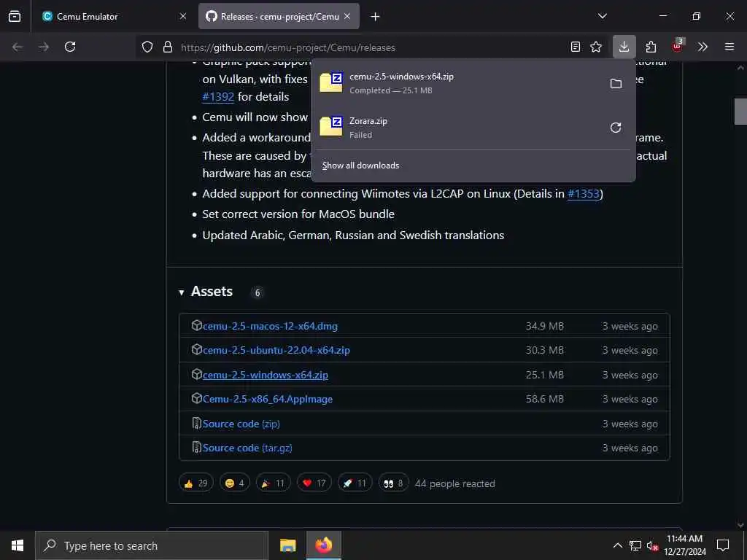Open issue link #1392
The height and width of the screenshot is (560, 747).
218,97
